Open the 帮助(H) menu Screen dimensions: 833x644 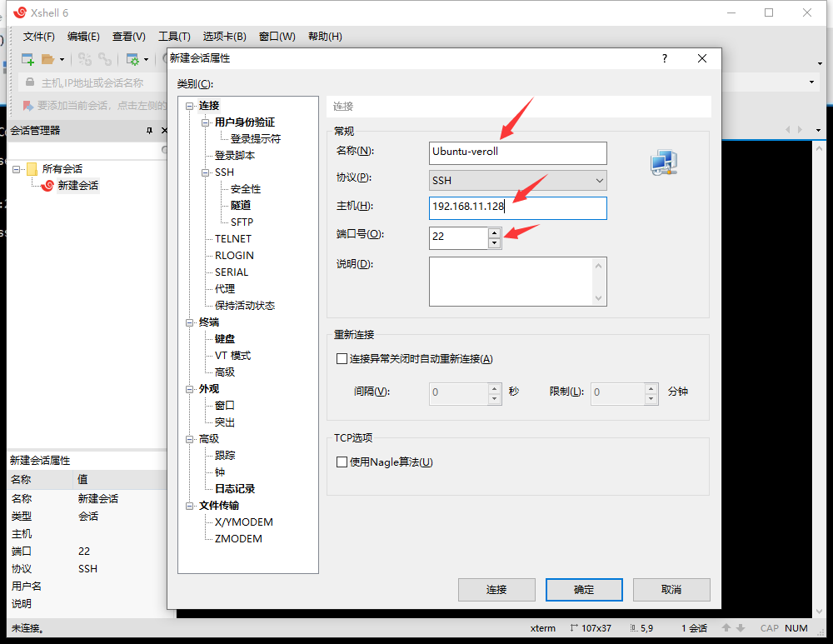325,36
